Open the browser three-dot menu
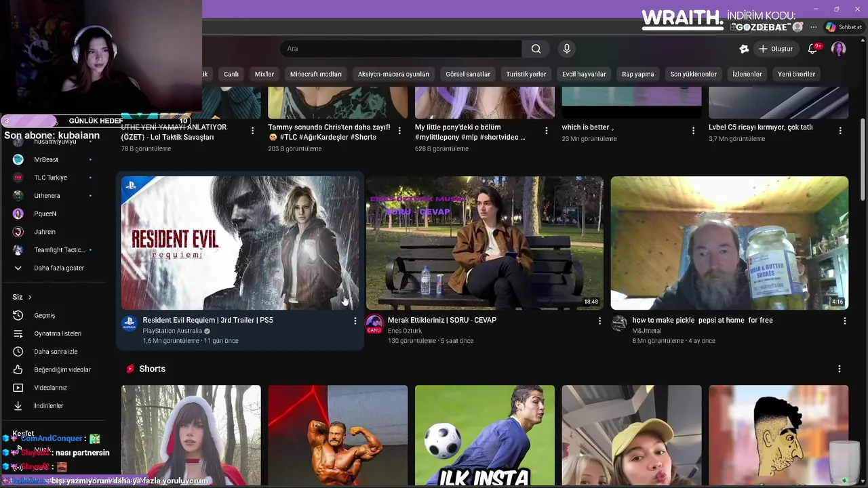This screenshot has height=488, width=868. [813, 27]
